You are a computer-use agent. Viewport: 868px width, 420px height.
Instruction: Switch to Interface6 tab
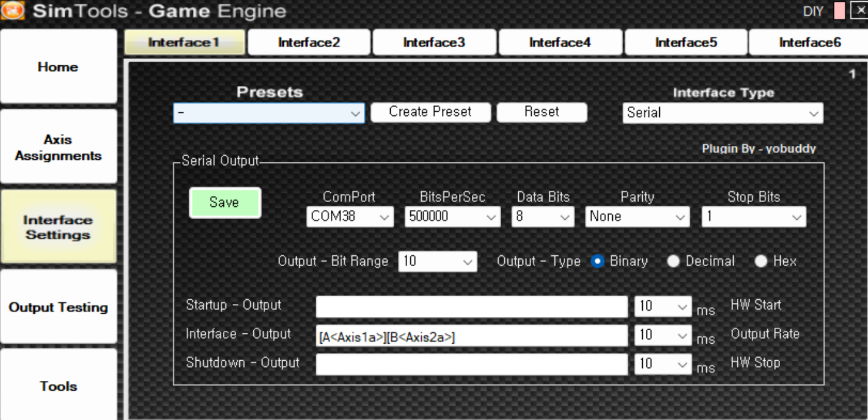[x=809, y=42]
